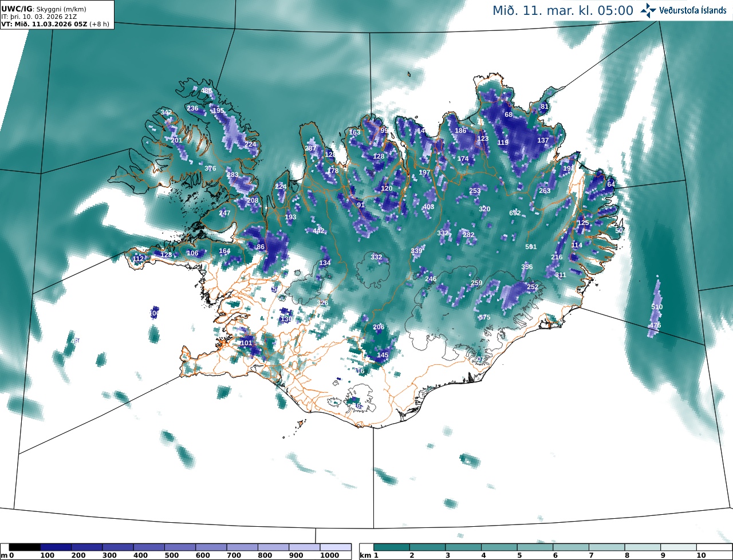Screen dimensions: 733x560
Task: Click the 'km 1' label on the kilometre legend
Action: (369, 555)
